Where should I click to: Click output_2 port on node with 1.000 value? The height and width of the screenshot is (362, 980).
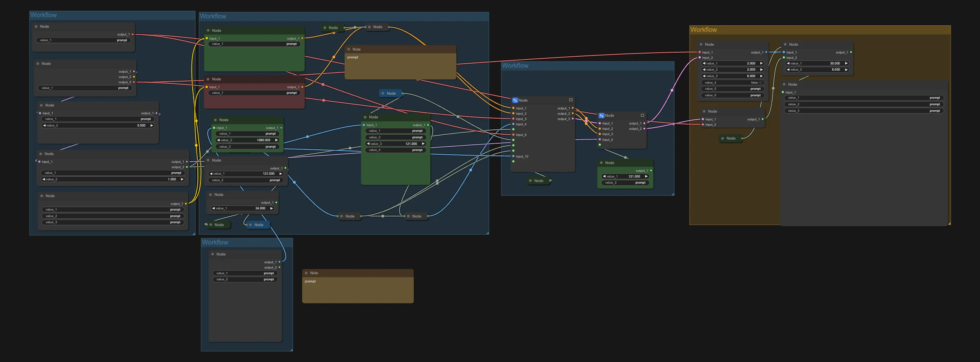click(187, 167)
